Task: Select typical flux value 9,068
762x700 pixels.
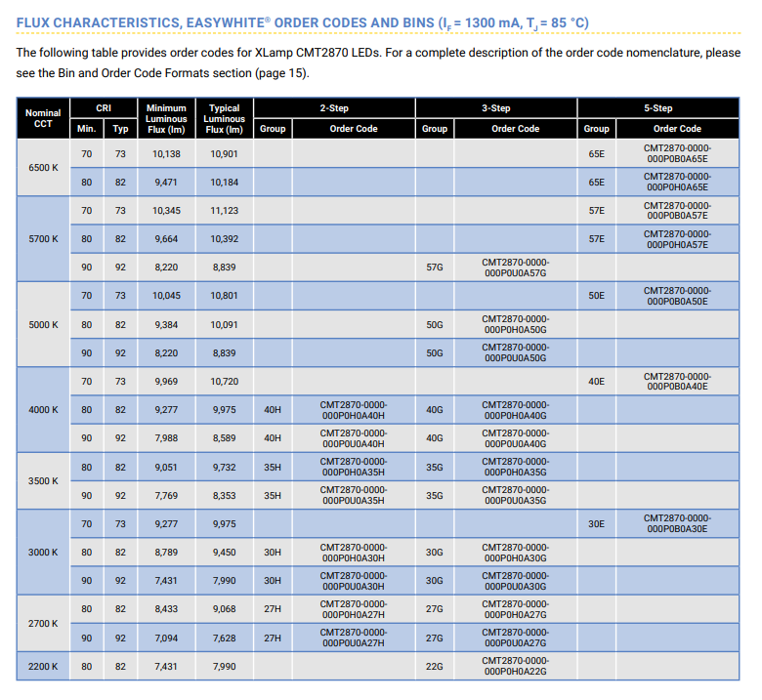Action: [x=224, y=608]
